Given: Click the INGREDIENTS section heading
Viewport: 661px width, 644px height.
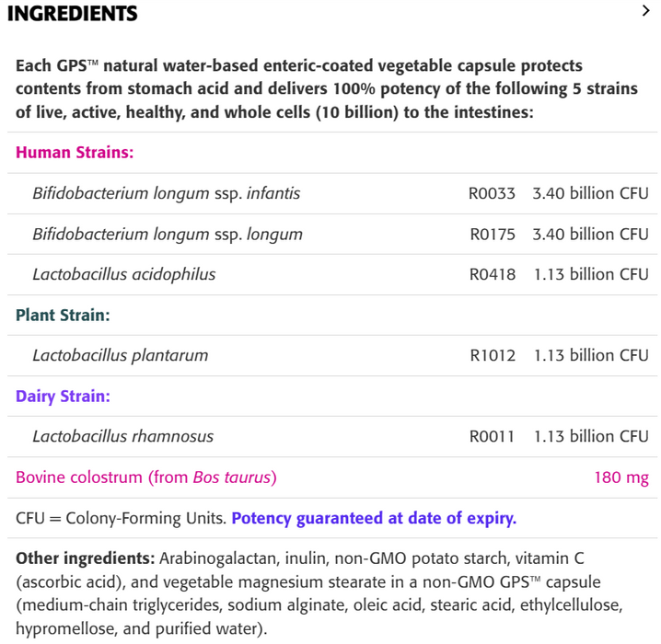Looking at the screenshot, I should tap(72, 14).
